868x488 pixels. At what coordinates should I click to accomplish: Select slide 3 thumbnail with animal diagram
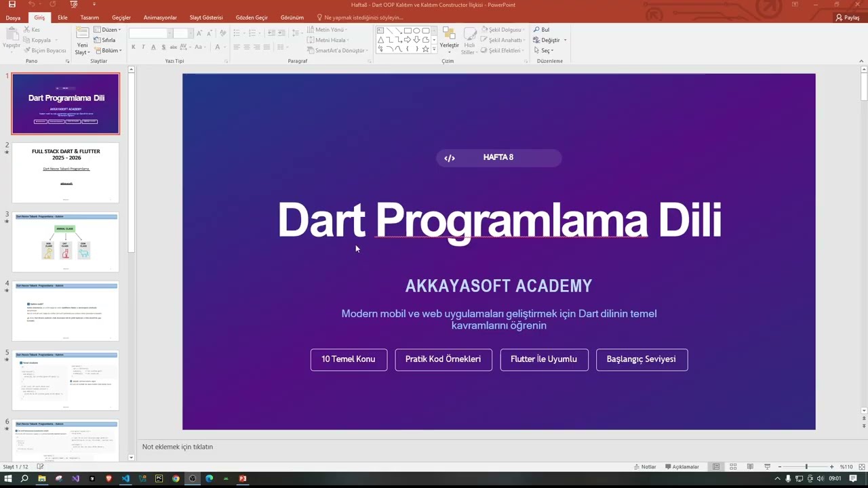click(x=66, y=242)
